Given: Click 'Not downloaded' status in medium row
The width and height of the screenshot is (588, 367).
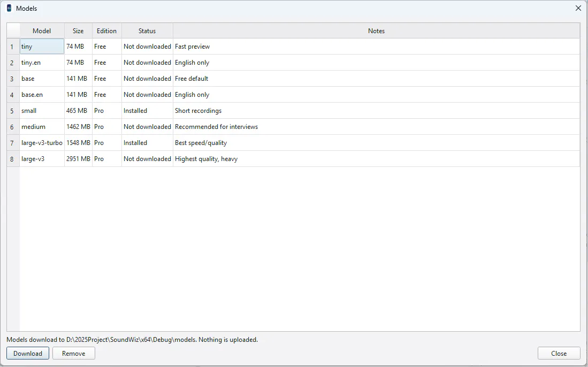Looking at the screenshot, I should pyautogui.click(x=147, y=127).
